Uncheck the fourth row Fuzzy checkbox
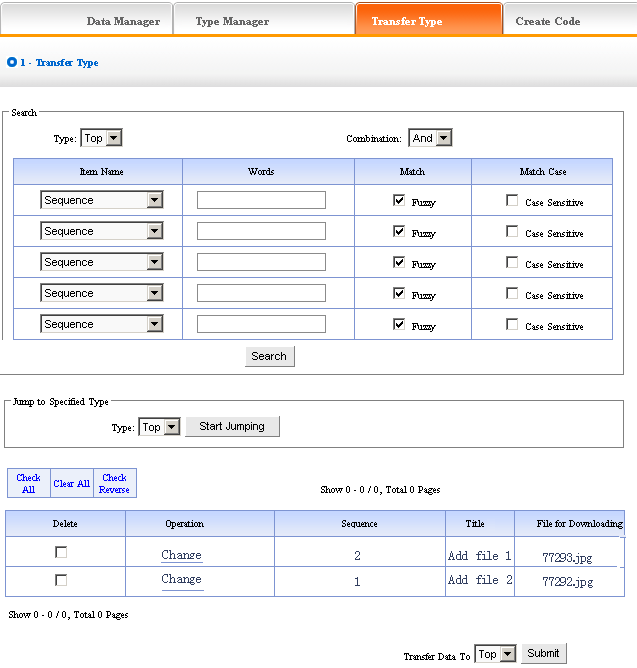 tap(399, 294)
